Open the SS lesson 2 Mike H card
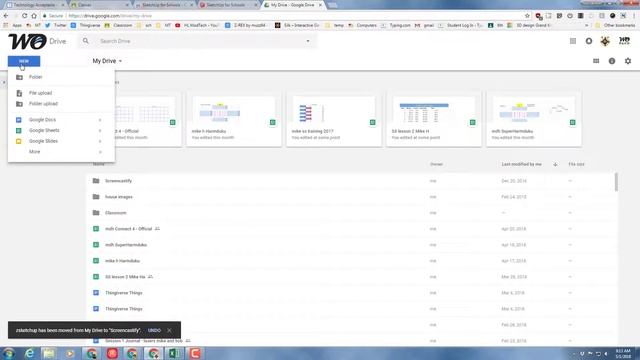The height and width of the screenshot is (360, 640). point(434,119)
